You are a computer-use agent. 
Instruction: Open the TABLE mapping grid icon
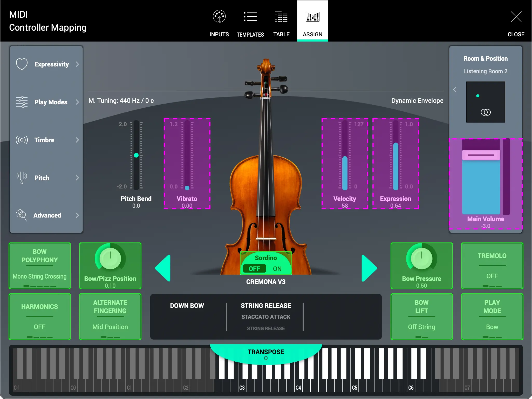click(281, 17)
